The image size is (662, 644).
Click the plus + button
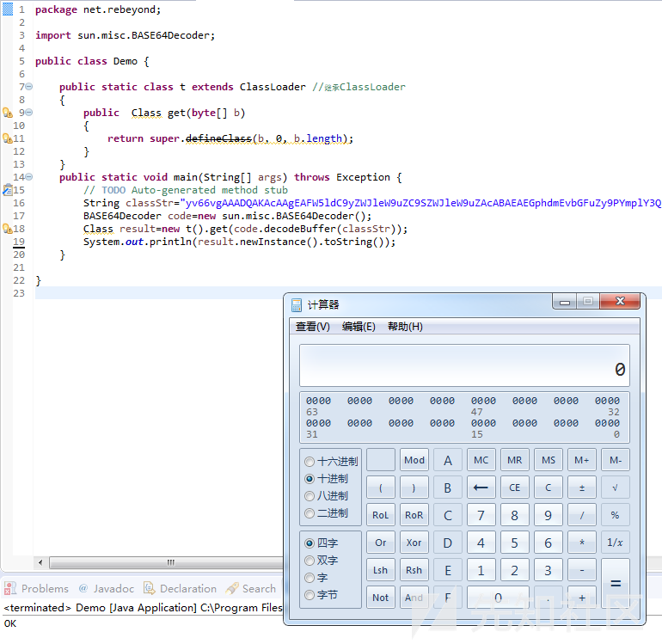pyautogui.click(x=582, y=597)
